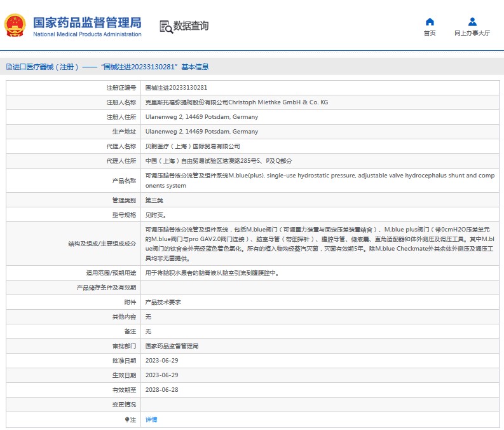The image size is (504, 430).
Task: Open 网上办事大厅 user icon
Action: pyautogui.click(x=472, y=22)
